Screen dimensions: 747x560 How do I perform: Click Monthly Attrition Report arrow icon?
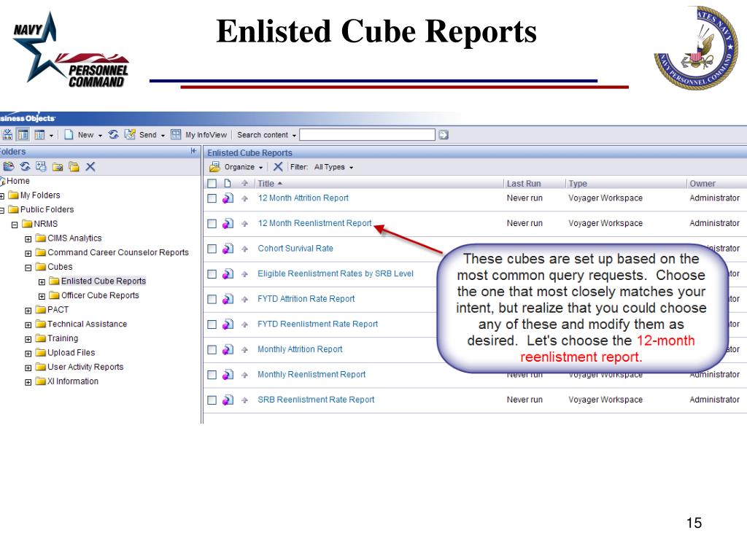[x=245, y=350]
